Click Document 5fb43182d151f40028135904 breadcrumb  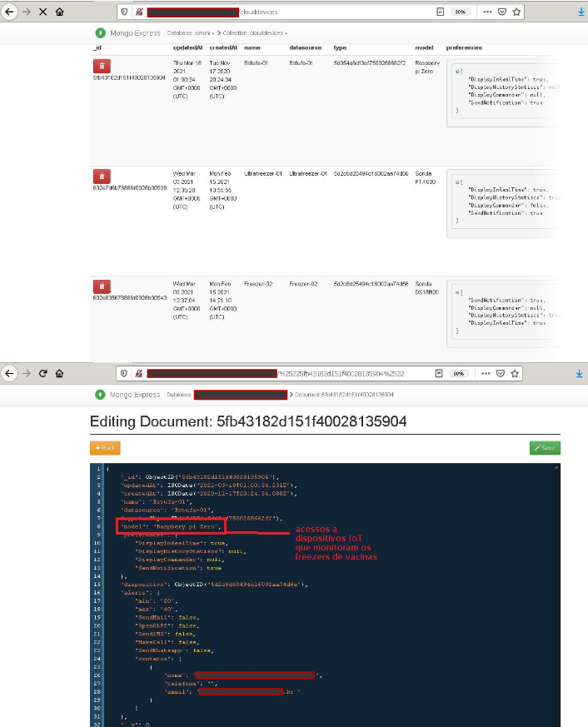point(344,395)
